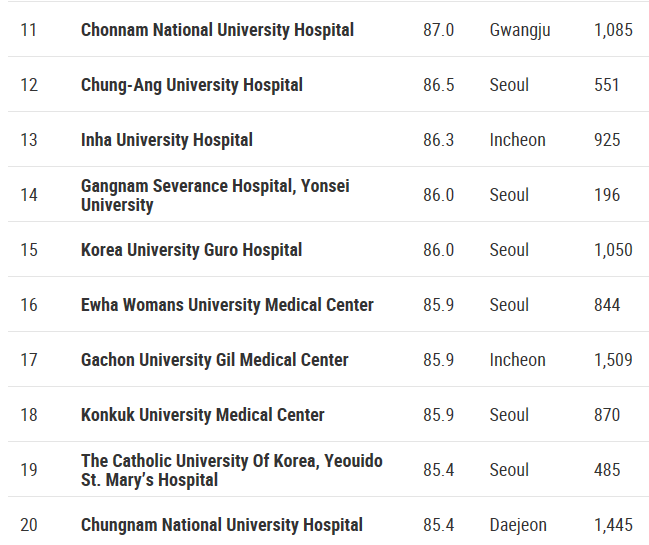Open Chung-Ang University Hospital entry
Image resolution: width=649 pixels, height=545 pixels.
(x=191, y=85)
